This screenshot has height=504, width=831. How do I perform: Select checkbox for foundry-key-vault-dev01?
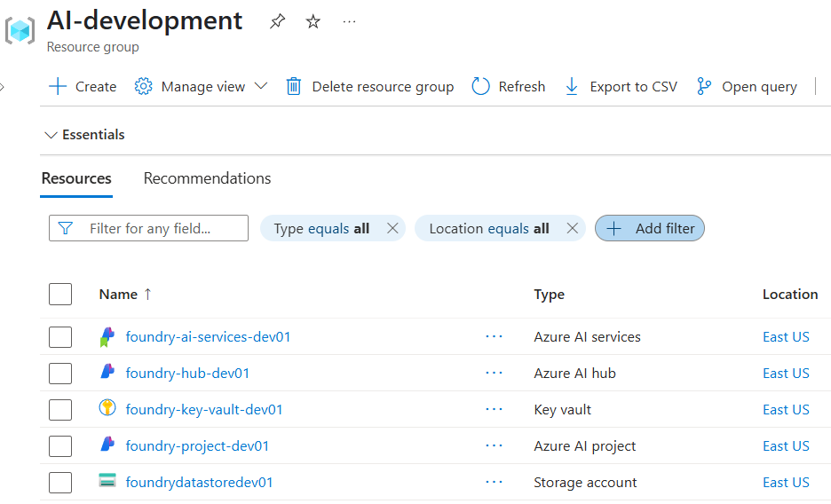coord(60,410)
